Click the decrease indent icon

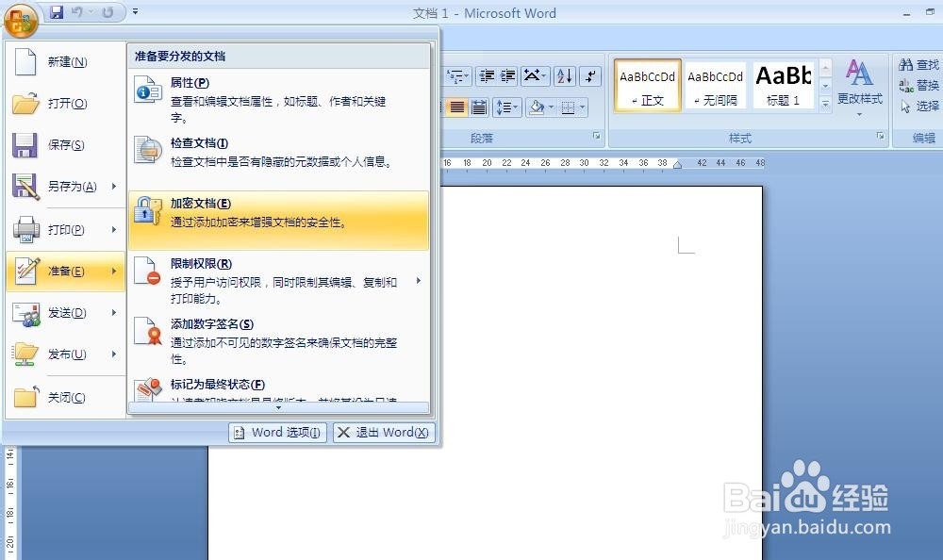click(x=487, y=76)
